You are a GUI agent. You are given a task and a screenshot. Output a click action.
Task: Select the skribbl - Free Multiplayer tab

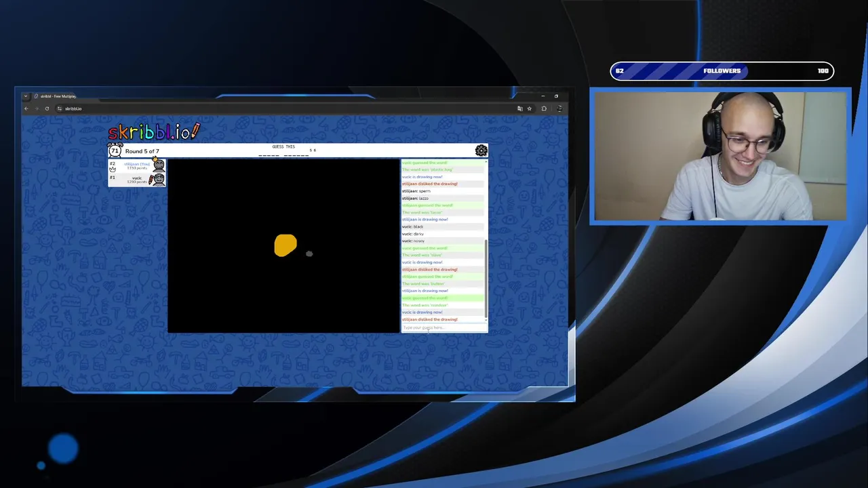[57, 96]
